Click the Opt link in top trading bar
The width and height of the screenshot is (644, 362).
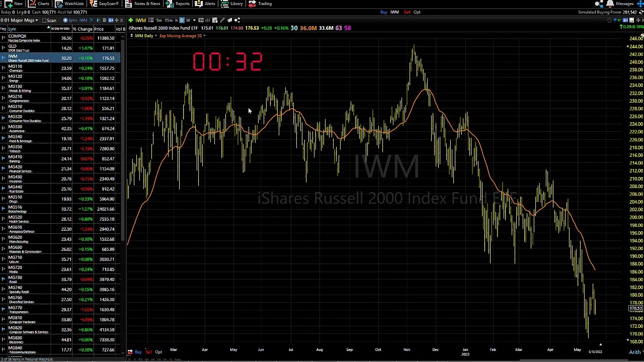click(x=417, y=12)
